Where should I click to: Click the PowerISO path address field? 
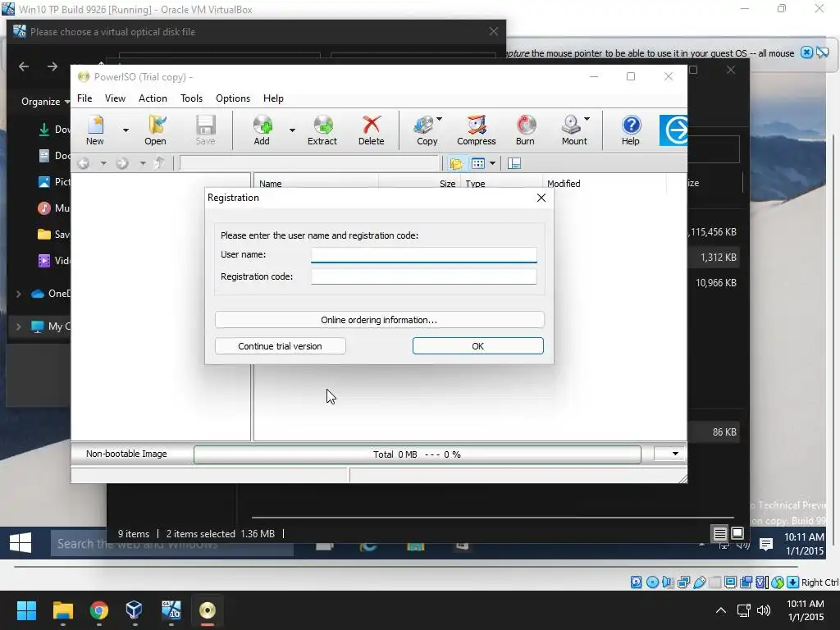click(x=309, y=163)
